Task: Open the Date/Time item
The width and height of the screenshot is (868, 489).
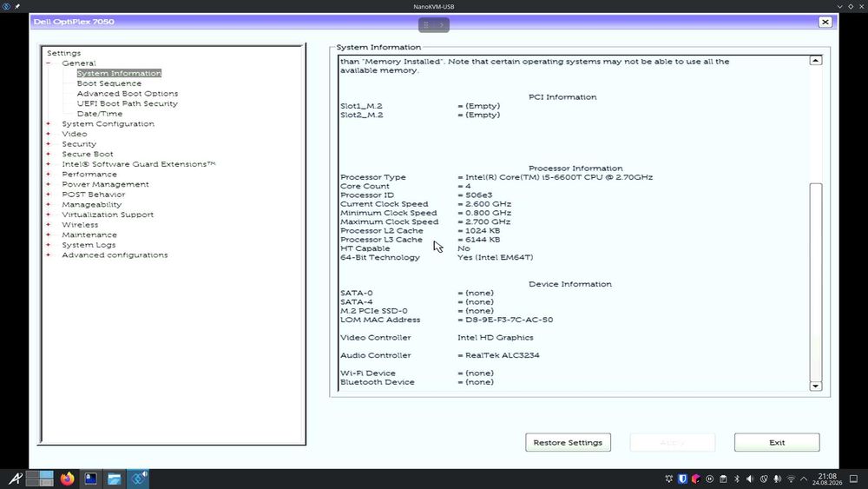Action: click(100, 114)
